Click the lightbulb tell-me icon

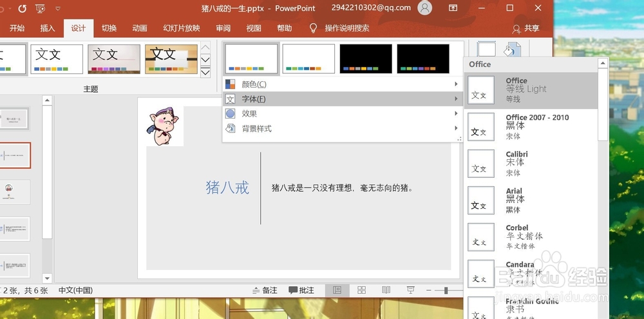[314, 28]
